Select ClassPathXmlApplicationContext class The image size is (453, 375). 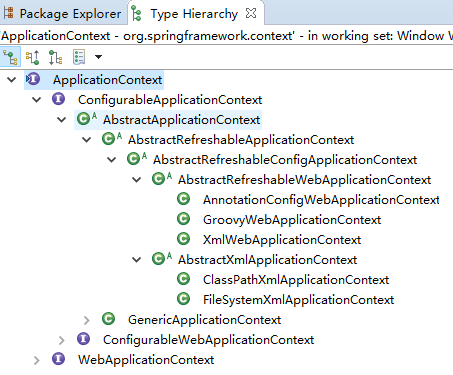click(x=296, y=280)
